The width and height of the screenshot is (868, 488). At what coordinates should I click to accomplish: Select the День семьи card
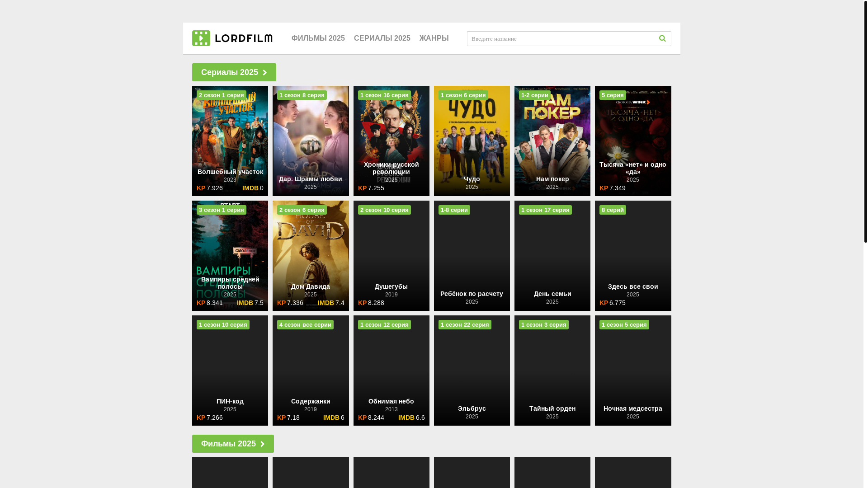[552, 256]
